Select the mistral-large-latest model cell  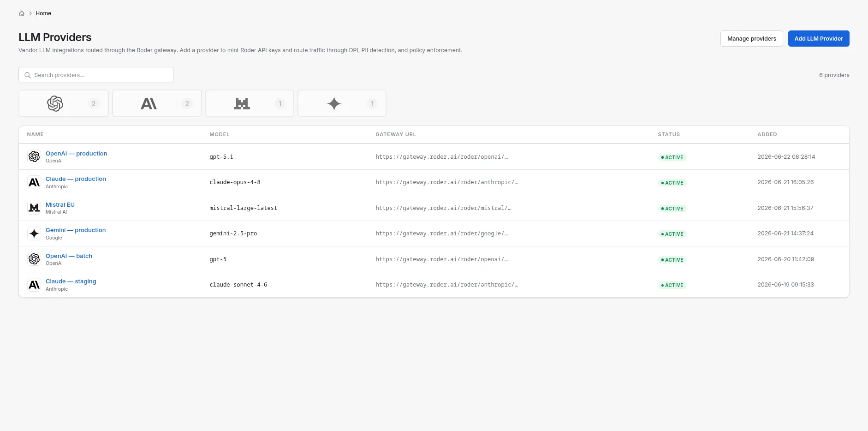[x=244, y=208]
